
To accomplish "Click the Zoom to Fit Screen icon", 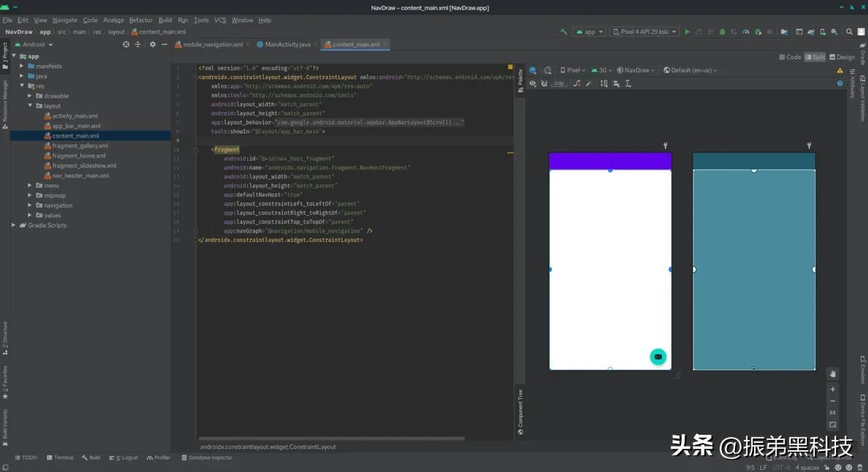I will point(833,425).
